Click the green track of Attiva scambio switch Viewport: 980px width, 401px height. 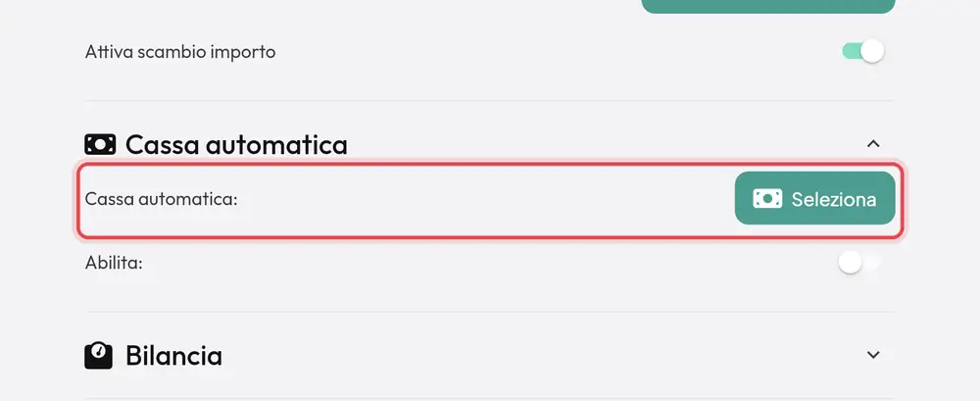pos(852,51)
